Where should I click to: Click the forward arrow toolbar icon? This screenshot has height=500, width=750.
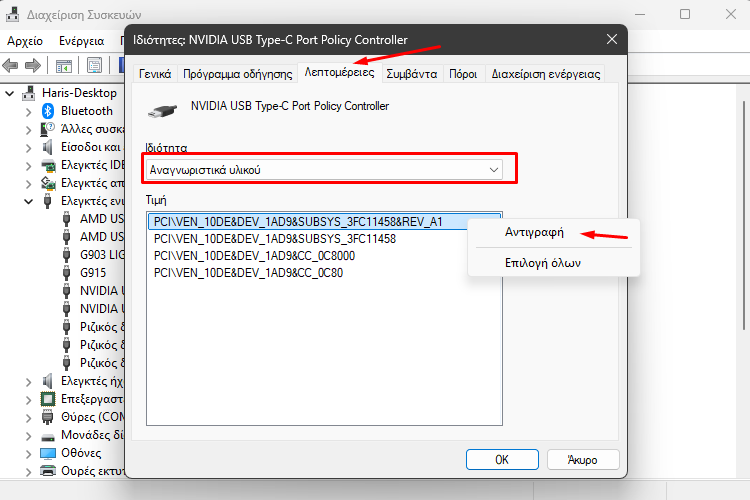[33, 65]
